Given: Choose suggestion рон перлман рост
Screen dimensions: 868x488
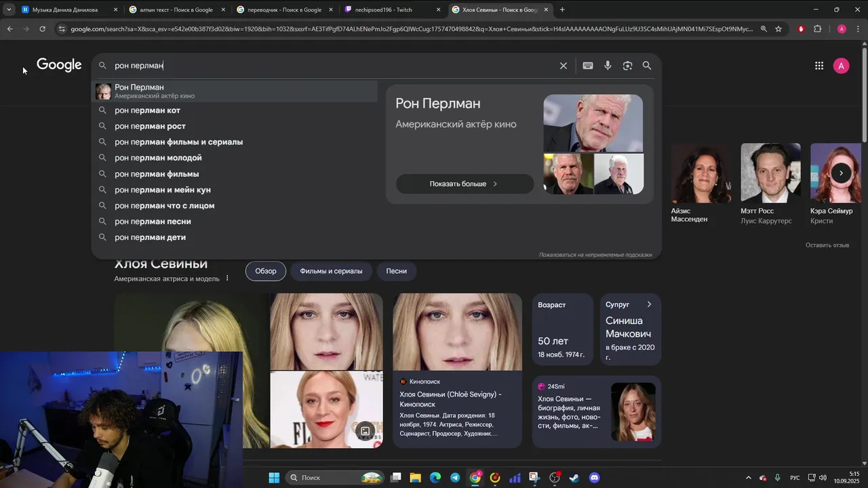Looking at the screenshot, I should pyautogui.click(x=235, y=126).
